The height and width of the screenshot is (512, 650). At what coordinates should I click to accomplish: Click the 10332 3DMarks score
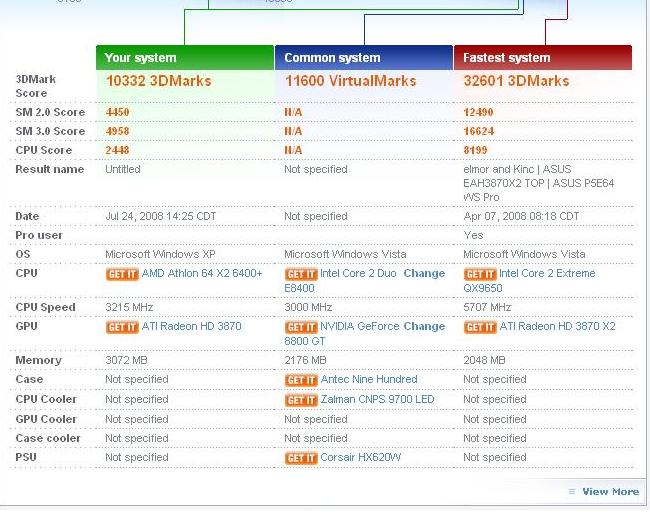[x=159, y=81]
